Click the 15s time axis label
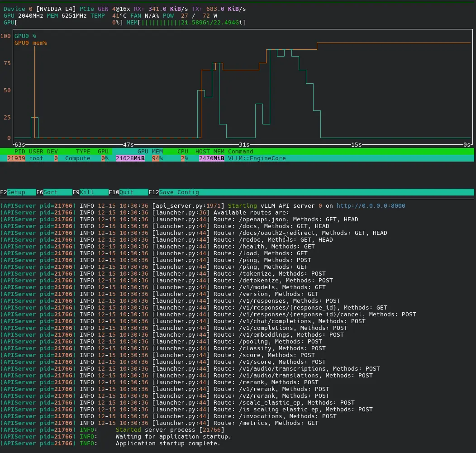Screen dimensions: 476x453 click(x=357, y=145)
